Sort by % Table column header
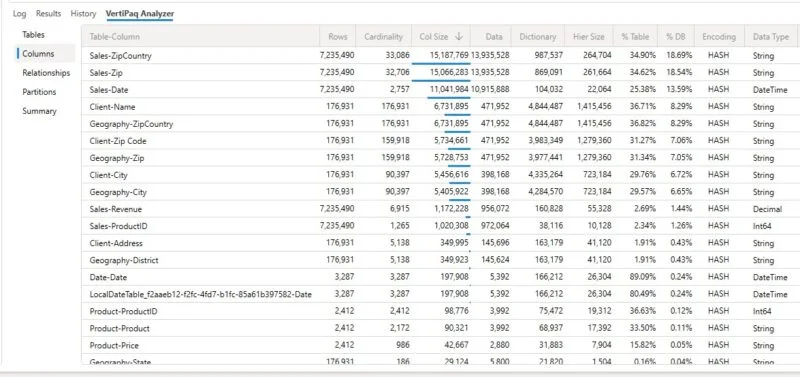This screenshot has width=800, height=377. tap(635, 37)
